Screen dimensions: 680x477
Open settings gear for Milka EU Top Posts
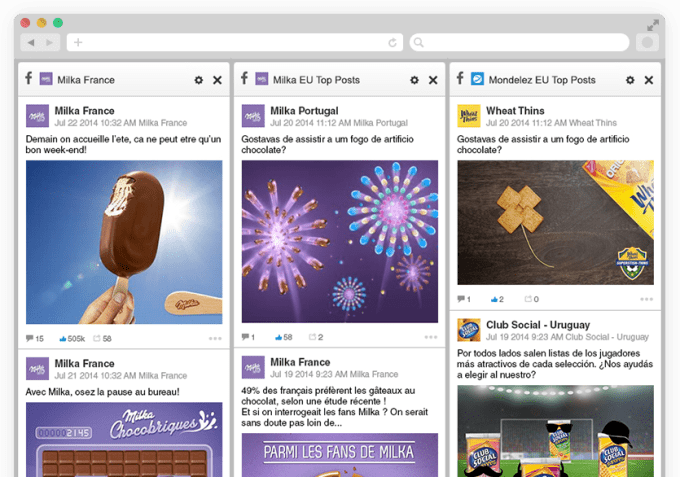point(414,80)
